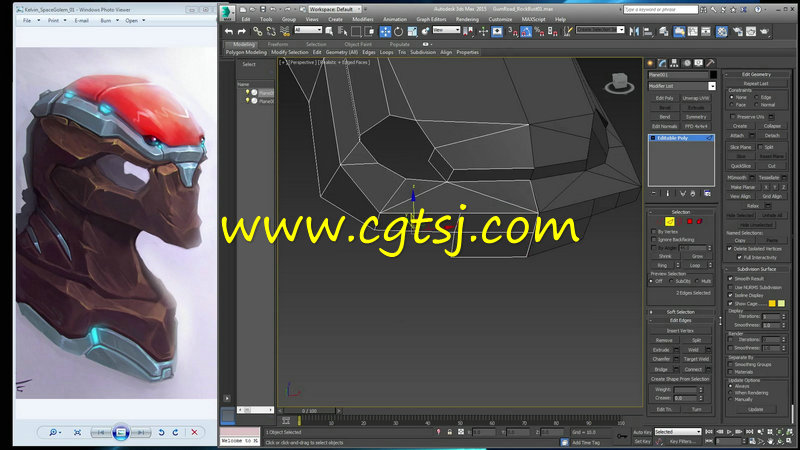The image size is (800, 450).
Task: Open the Modifier List dropdown
Action: coord(682,86)
